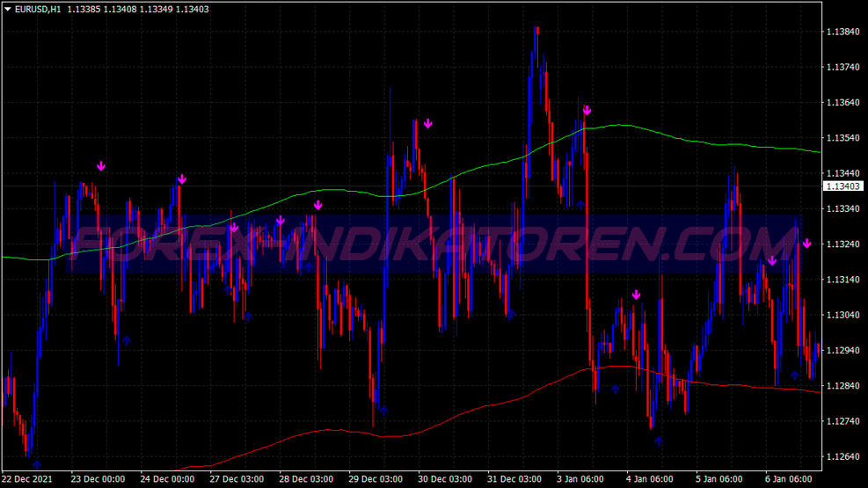Screen dimensions: 868x488
Task: Click the rightmost magenta sell arrow on 6 Jan
Action: point(806,244)
